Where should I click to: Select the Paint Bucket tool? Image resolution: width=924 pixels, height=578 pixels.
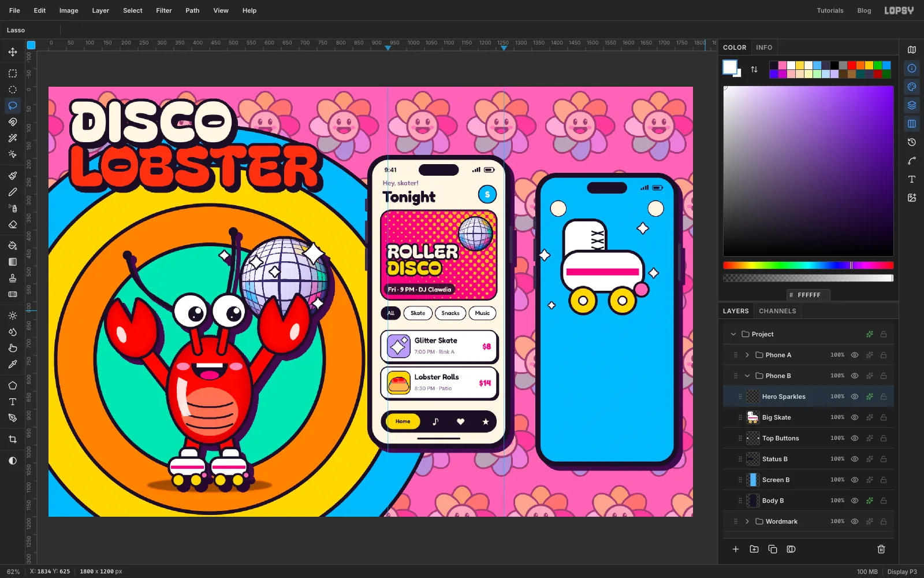(13, 246)
